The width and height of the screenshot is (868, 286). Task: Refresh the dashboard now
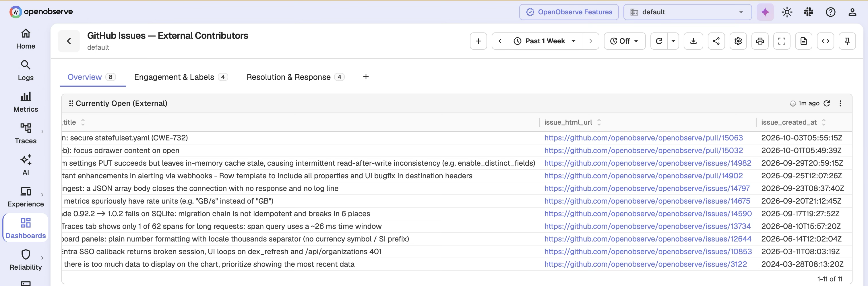659,41
